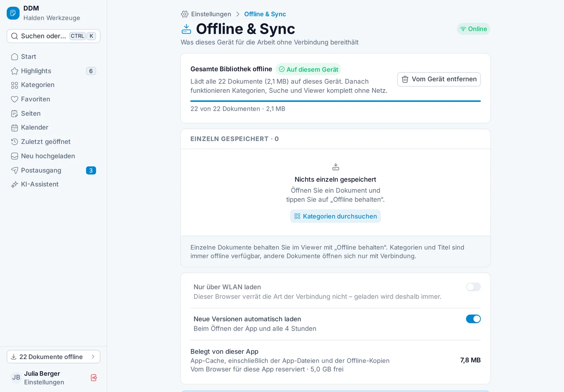Click the red logout icon next to Julia Berger
The height and width of the screenshot is (392, 564).
click(94, 378)
